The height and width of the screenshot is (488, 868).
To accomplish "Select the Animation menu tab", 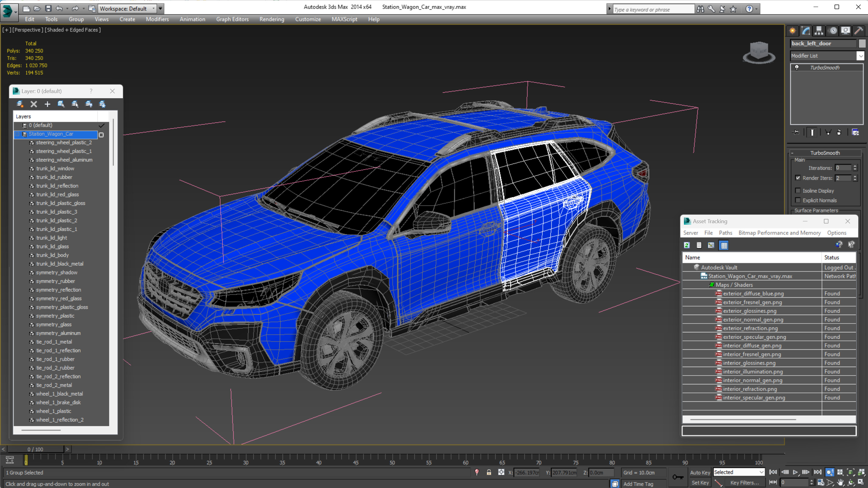I will pos(192,19).
